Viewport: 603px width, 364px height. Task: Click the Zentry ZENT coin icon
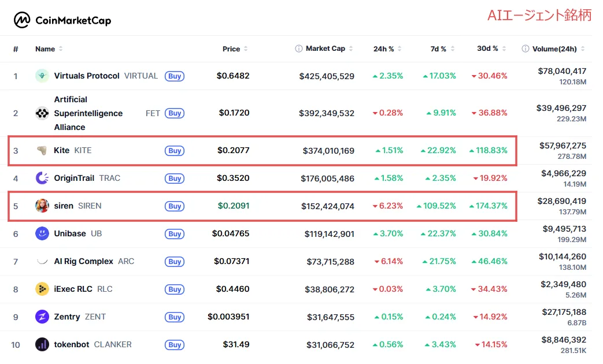42,317
